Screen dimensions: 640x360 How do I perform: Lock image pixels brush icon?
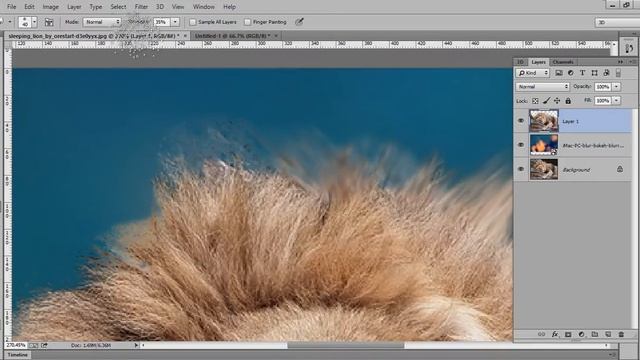coord(546,101)
